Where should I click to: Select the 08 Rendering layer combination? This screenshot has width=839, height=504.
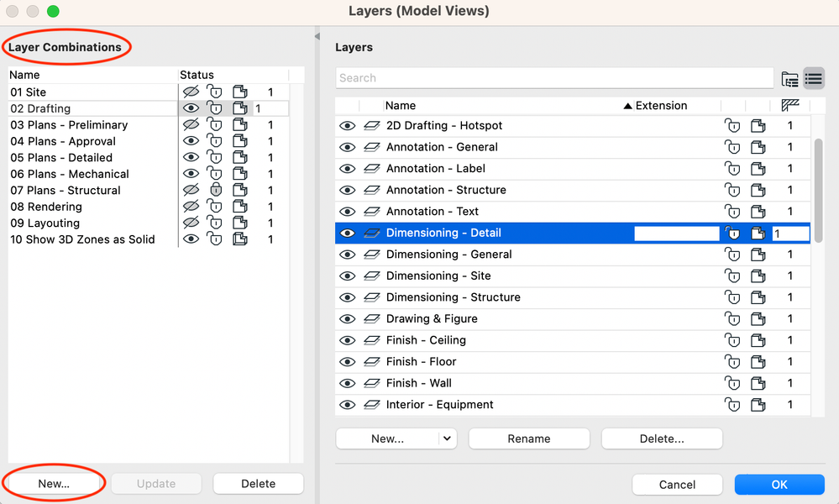pos(55,207)
